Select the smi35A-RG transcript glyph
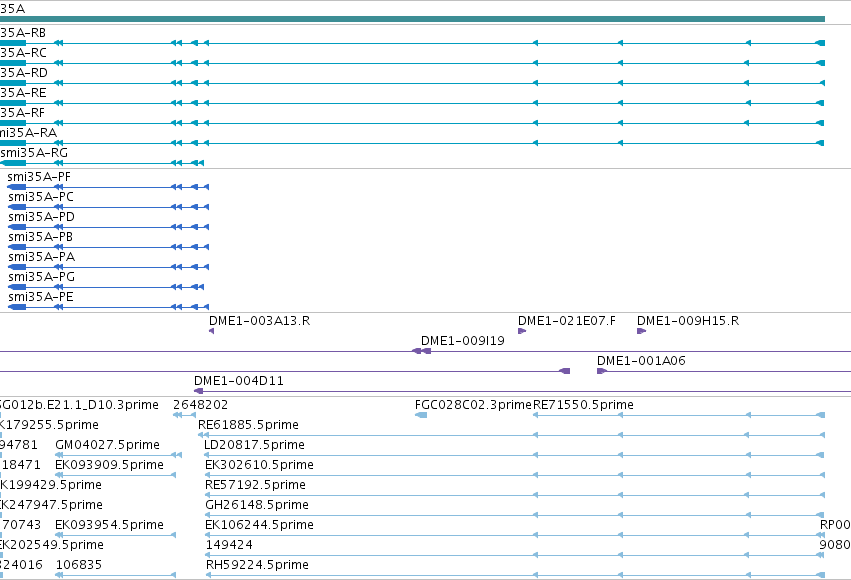The height and width of the screenshot is (580, 851). [x=102, y=163]
